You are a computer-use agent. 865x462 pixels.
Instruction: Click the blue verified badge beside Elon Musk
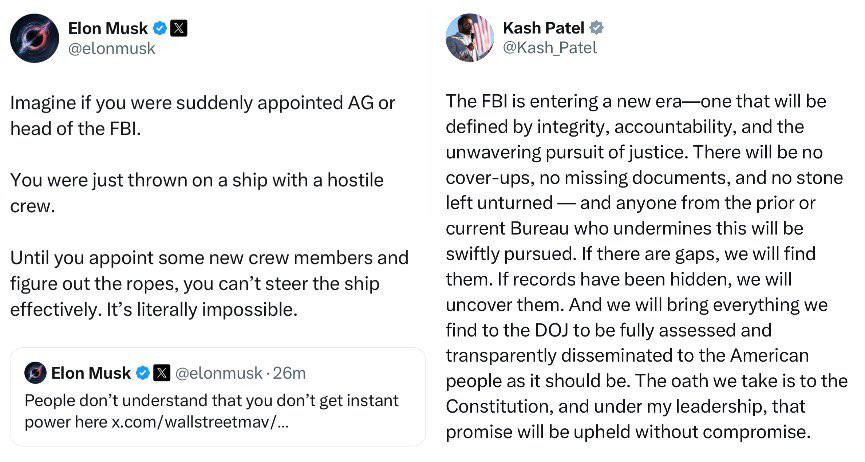[x=157, y=28]
